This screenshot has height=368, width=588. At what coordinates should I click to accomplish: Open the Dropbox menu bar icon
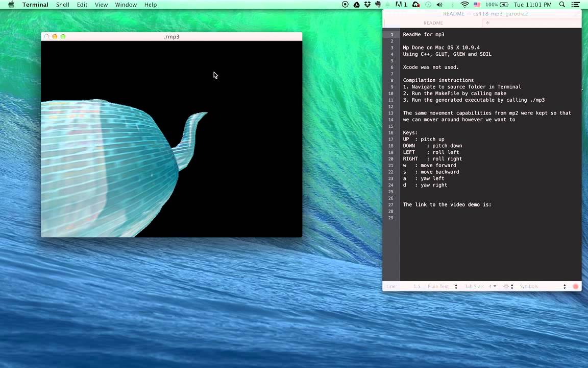click(x=367, y=5)
